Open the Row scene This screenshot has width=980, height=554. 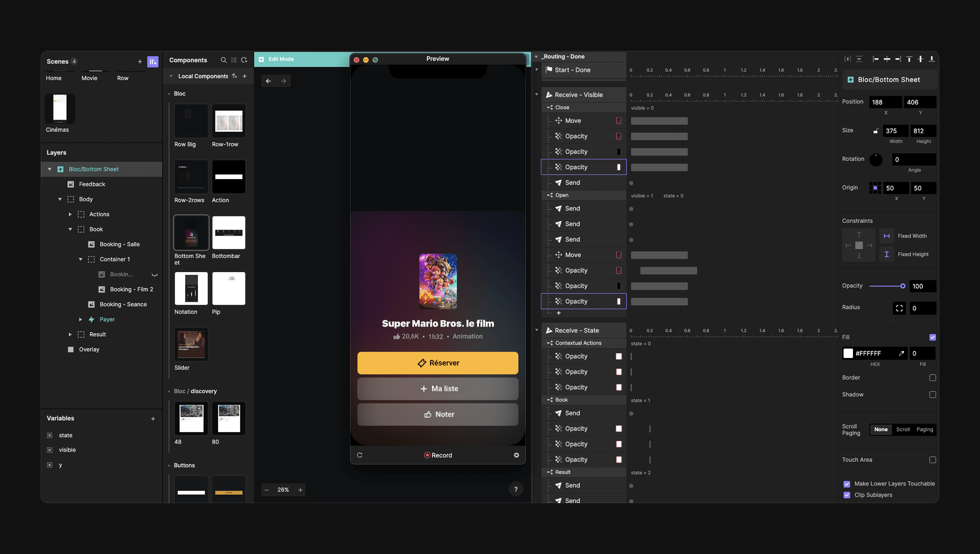tap(123, 78)
